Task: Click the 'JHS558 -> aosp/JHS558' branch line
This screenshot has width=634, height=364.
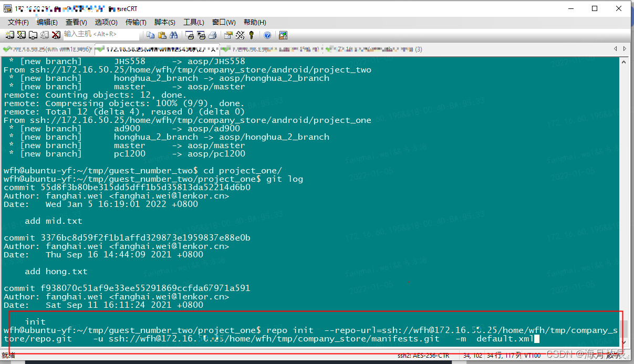Action: (127, 61)
